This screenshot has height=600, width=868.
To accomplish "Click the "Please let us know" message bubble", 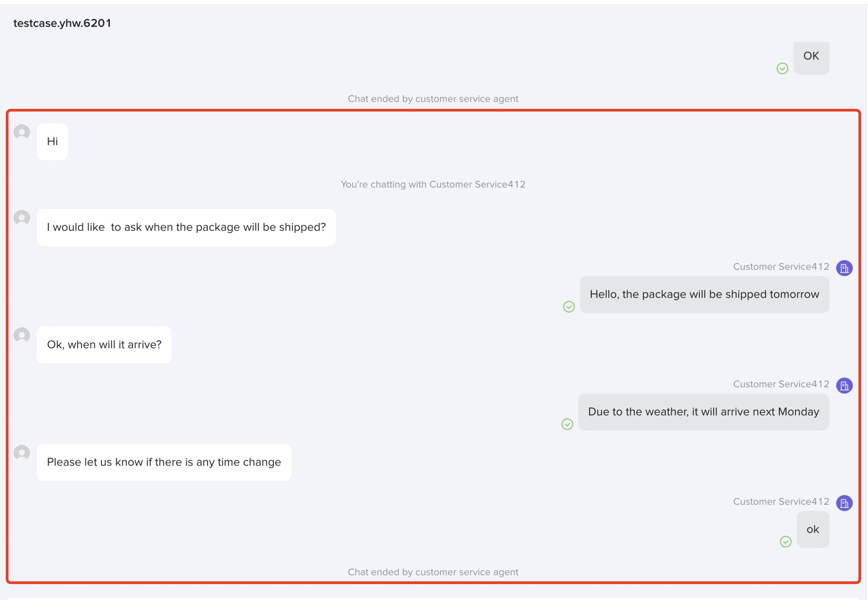I will [x=164, y=462].
